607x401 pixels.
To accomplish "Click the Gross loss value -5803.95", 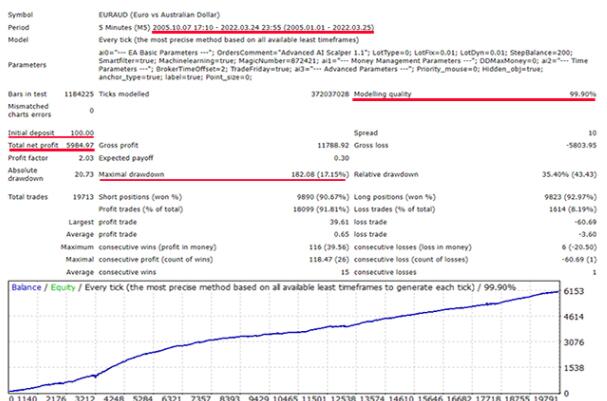I will [579, 146].
